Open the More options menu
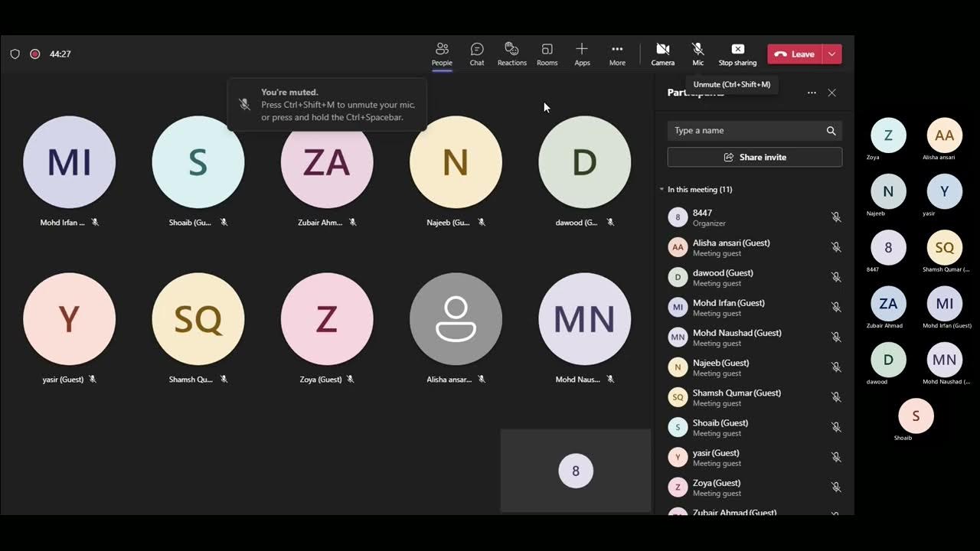The image size is (980, 551). point(617,54)
